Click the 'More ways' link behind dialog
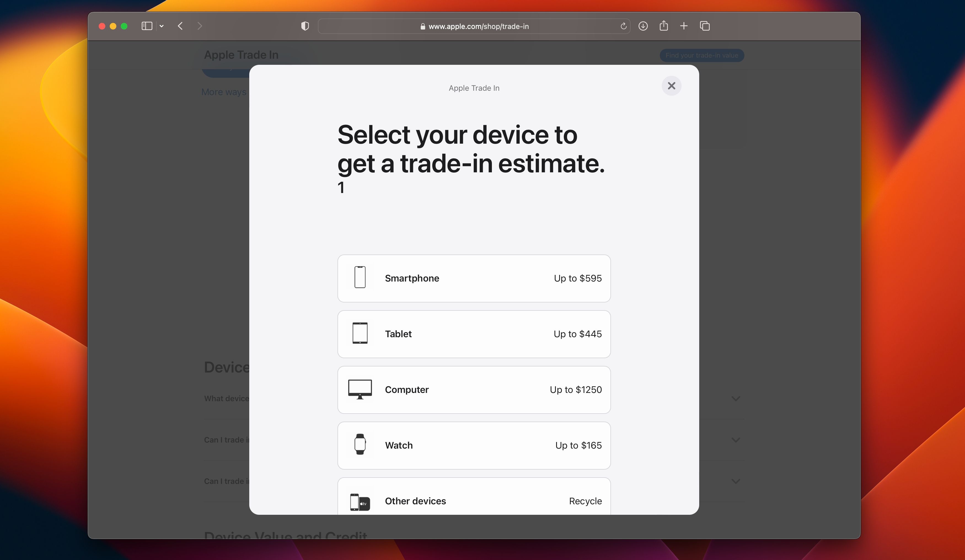This screenshot has height=560, width=965. click(x=224, y=92)
